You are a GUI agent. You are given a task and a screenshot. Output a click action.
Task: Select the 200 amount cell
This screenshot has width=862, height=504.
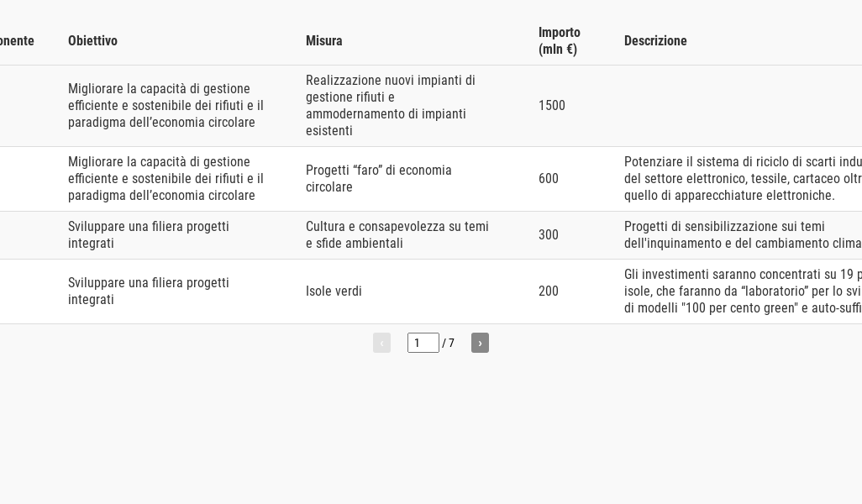click(x=549, y=291)
